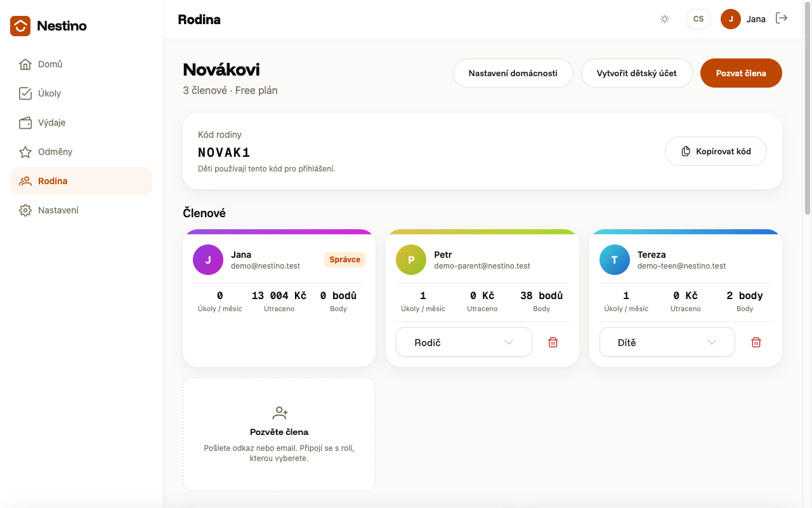Click Tereza's blue T avatar
Screen dimensions: 812x508
(615, 260)
